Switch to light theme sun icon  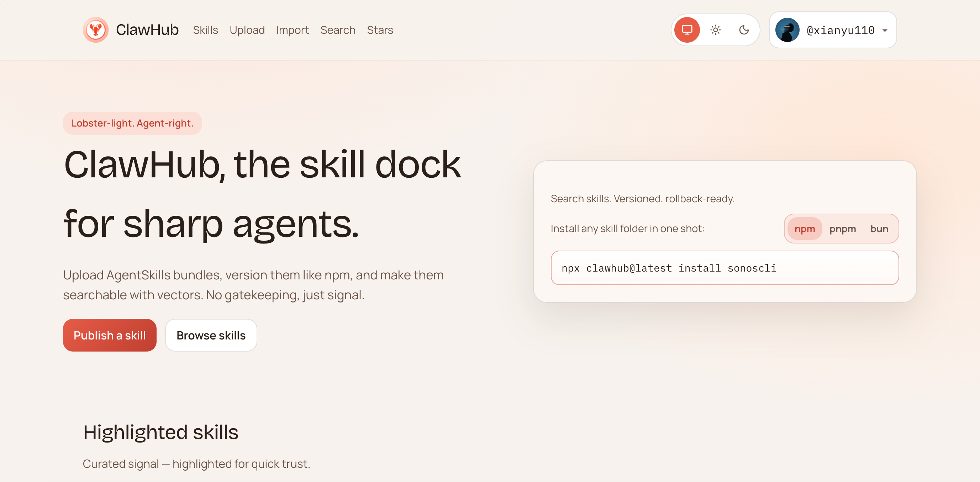point(715,30)
